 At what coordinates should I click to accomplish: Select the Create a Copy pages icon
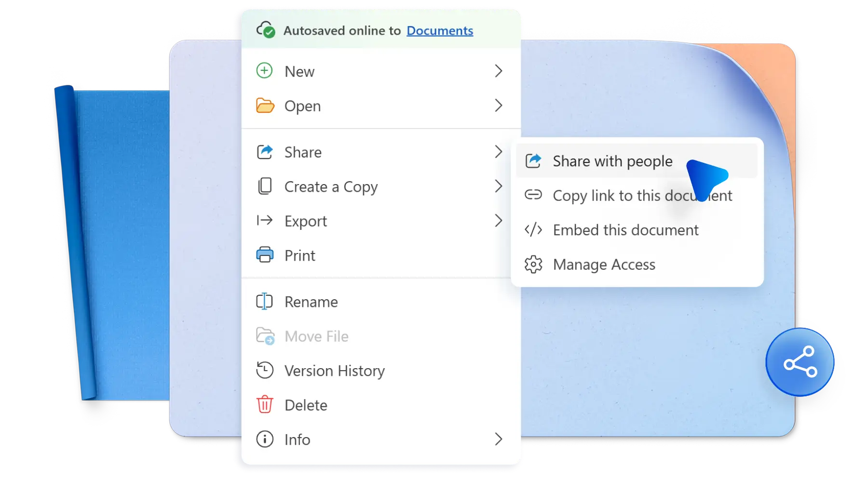pos(264,186)
